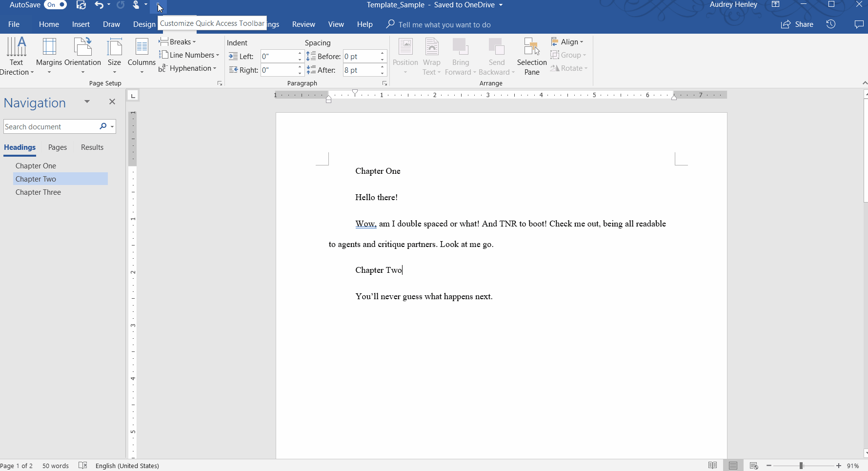Switch to the Insert tab

[x=81, y=24]
